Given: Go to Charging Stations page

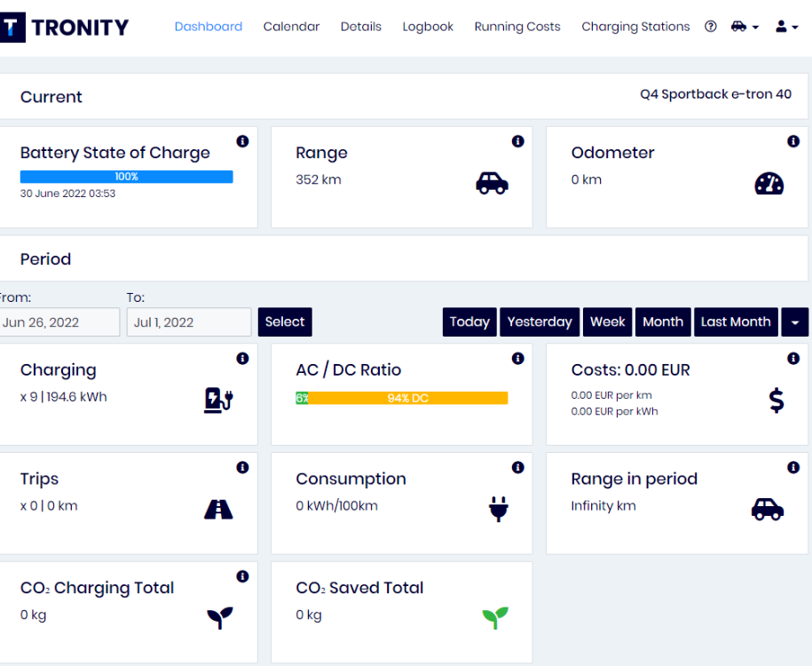Looking at the screenshot, I should [635, 27].
